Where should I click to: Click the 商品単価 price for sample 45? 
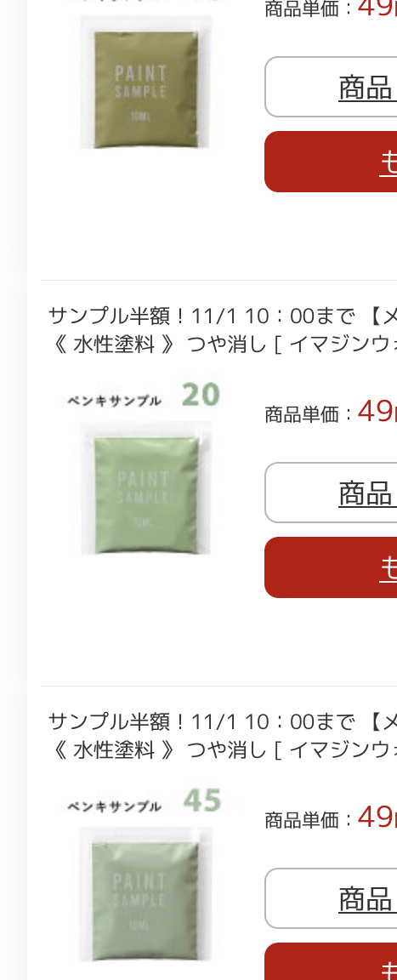coord(331,818)
